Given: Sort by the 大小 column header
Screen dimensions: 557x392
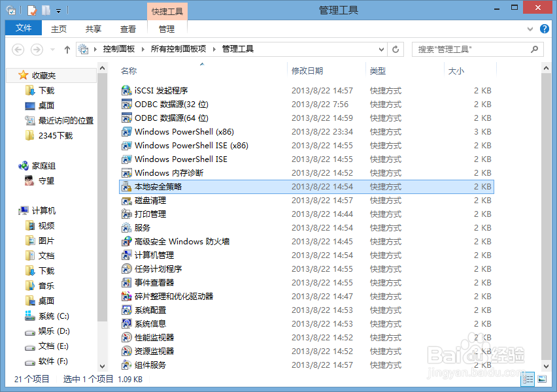Looking at the screenshot, I should coord(456,71).
